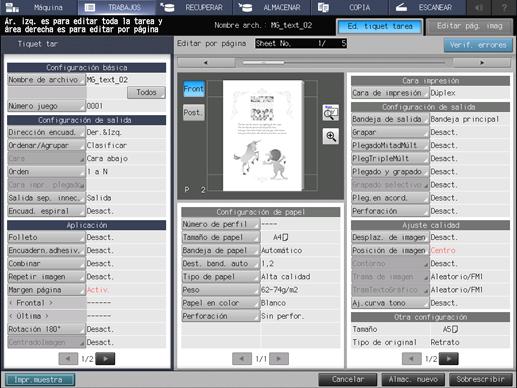
Task: Open Dest. band. auto setting
Action: click(221, 263)
